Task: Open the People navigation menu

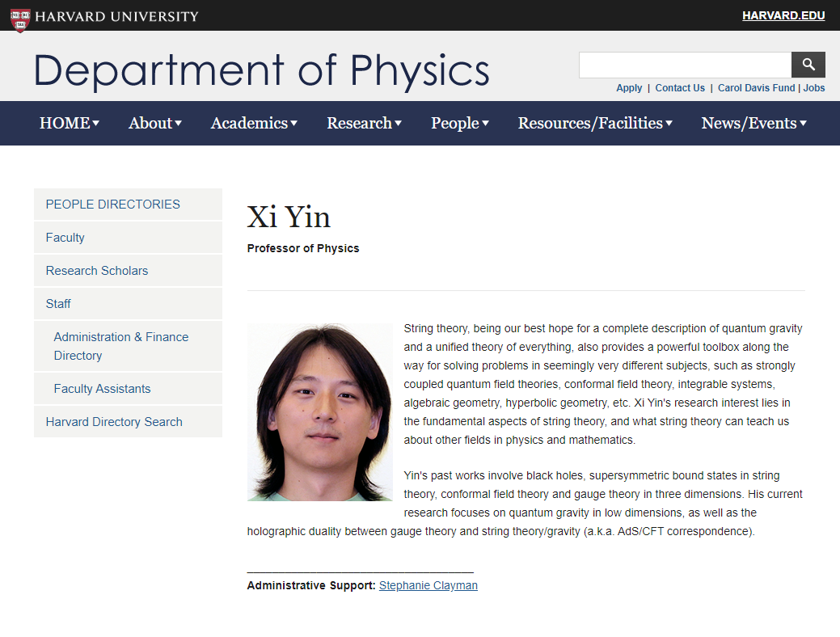Action: pyautogui.click(x=459, y=123)
